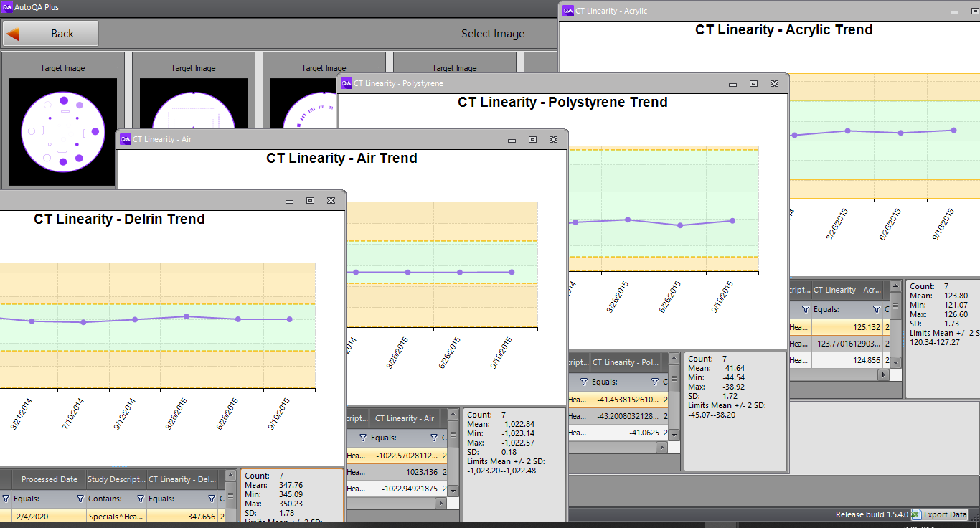The image size is (980, 528).
Task: Click the Export Data button
Action: coord(939,514)
